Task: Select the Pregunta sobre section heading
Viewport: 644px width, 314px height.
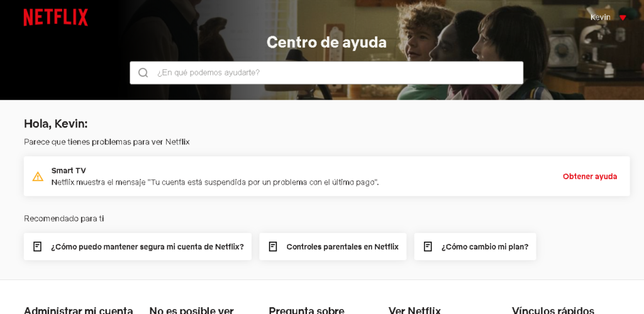Action: click(306, 310)
